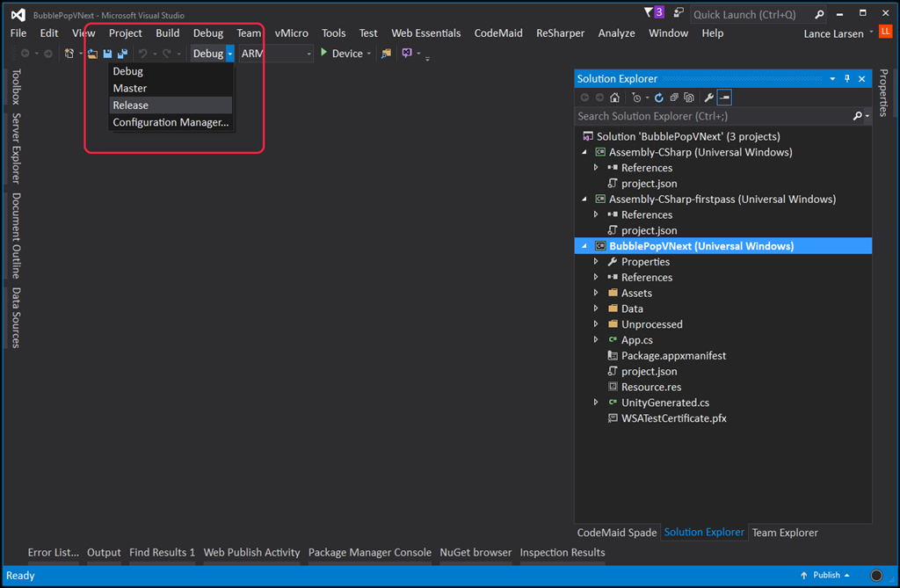The height and width of the screenshot is (588, 900).
Task: Click the Collapse All icon in Solution Explorer
Action: [x=674, y=98]
